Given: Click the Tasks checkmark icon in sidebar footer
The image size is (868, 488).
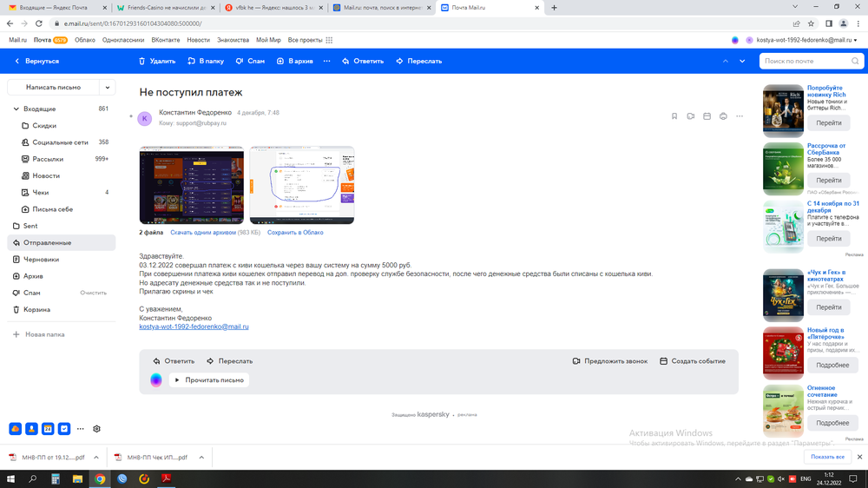Looking at the screenshot, I should click(64, 429).
